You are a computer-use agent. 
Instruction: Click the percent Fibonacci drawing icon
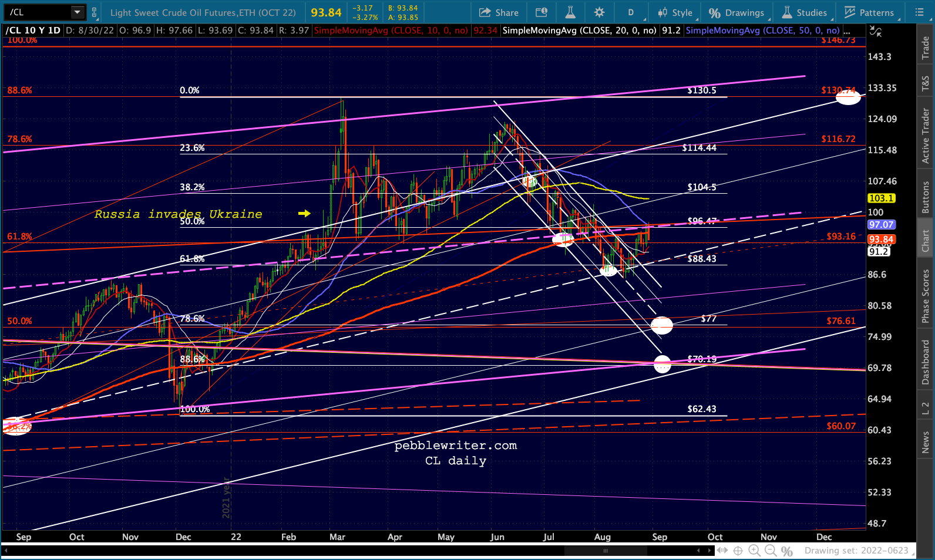(x=787, y=551)
